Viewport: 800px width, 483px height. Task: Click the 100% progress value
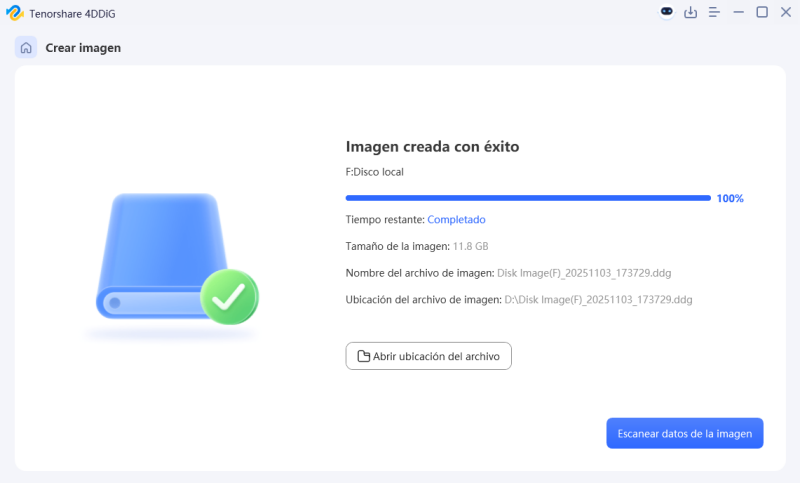click(730, 198)
